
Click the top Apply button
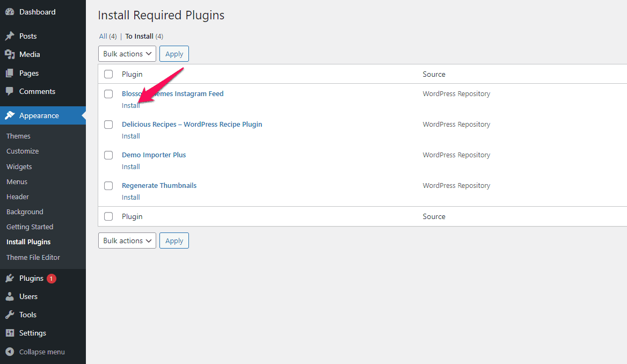click(x=174, y=54)
